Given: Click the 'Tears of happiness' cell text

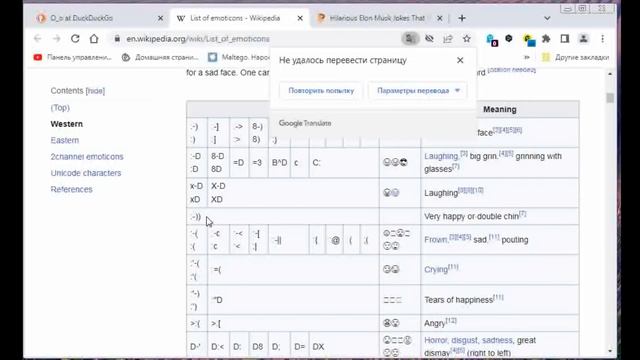Looking at the screenshot, I should (458, 300).
